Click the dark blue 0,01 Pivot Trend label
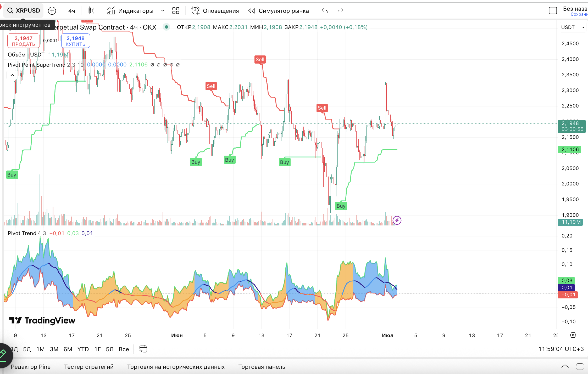588x374 pixels. pyautogui.click(x=567, y=287)
